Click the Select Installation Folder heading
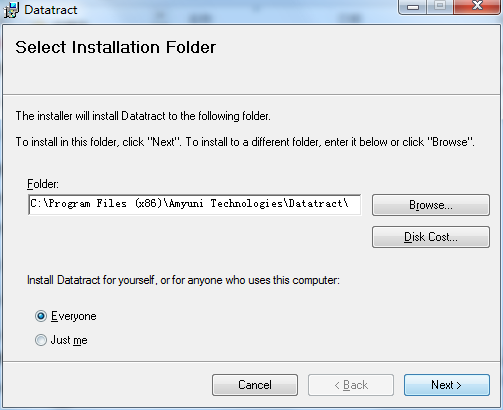The image size is (503, 410). 116,47
